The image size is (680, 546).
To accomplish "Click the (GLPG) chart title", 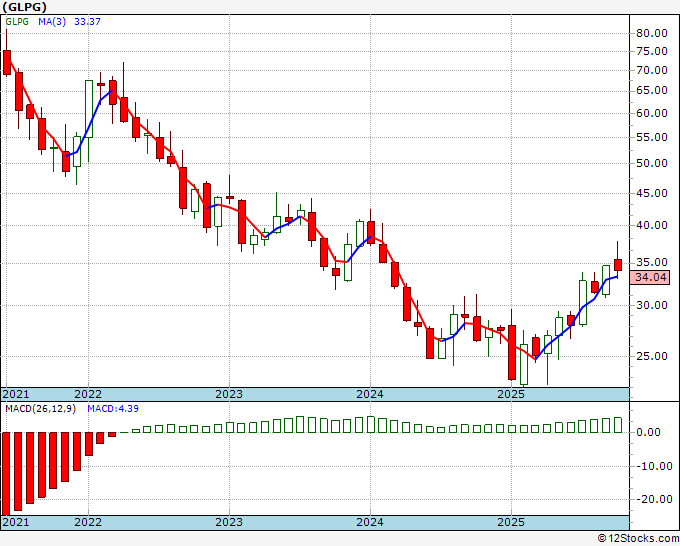I will pyautogui.click(x=24, y=7).
